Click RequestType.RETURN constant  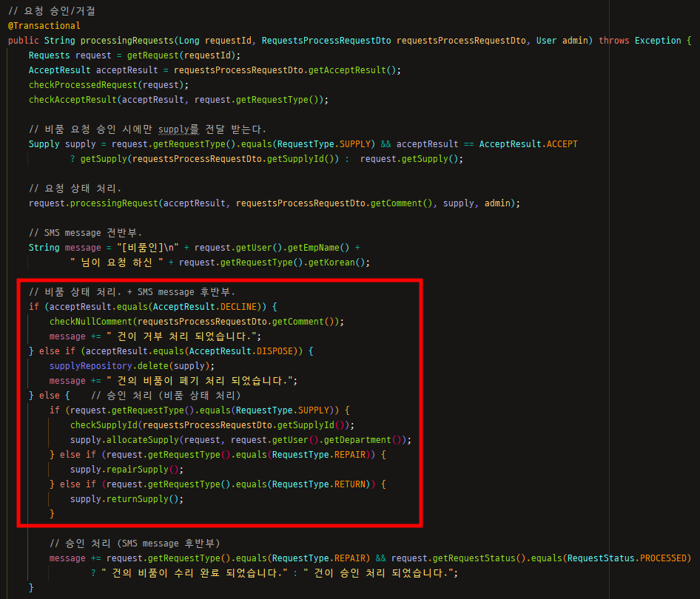[x=319, y=484]
